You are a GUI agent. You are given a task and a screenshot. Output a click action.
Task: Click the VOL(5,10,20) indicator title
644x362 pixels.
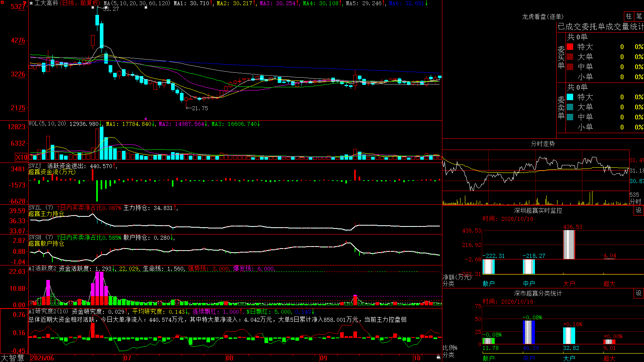point(47,124)
